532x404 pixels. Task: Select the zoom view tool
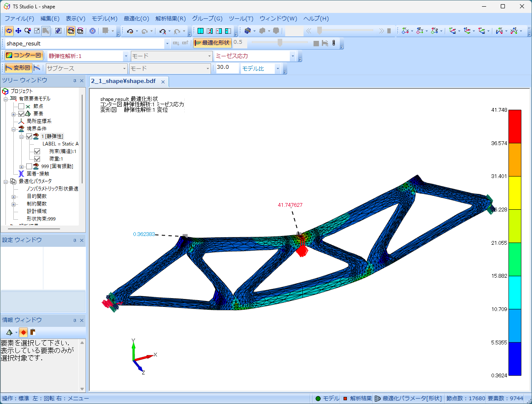coord(28,31)
